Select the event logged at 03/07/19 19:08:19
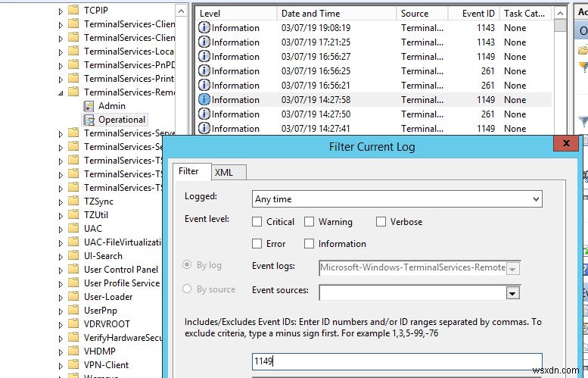 coord(374,28)
